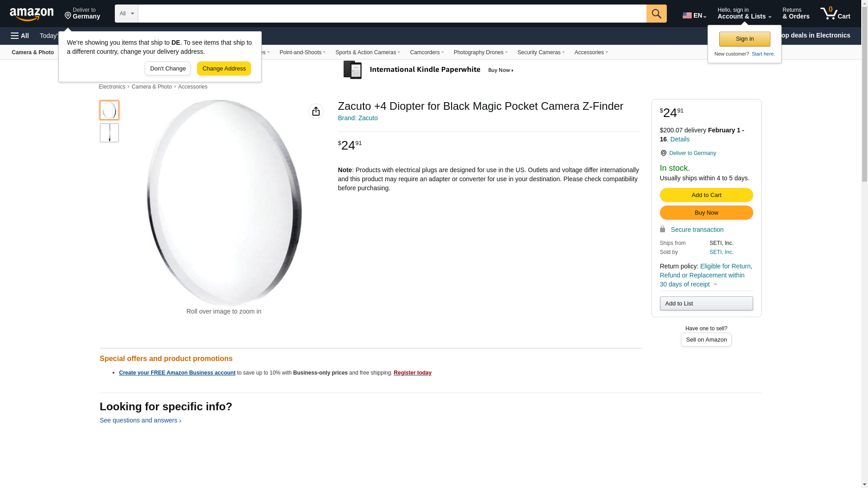This screenshot has height=488, width=868.
Task: Click into the search input field
Action: 392,14
